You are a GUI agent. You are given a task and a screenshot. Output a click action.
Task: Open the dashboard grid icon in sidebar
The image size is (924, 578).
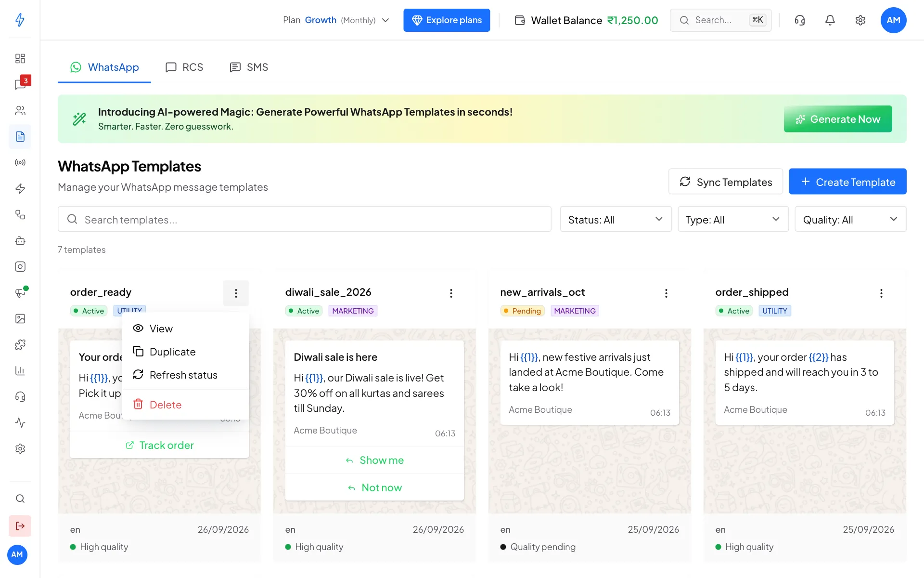click(20, 58)
